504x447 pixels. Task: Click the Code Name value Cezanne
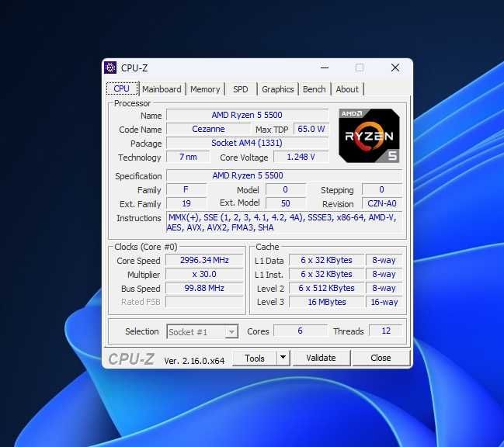pyautogui.click(x=208, y=129)
